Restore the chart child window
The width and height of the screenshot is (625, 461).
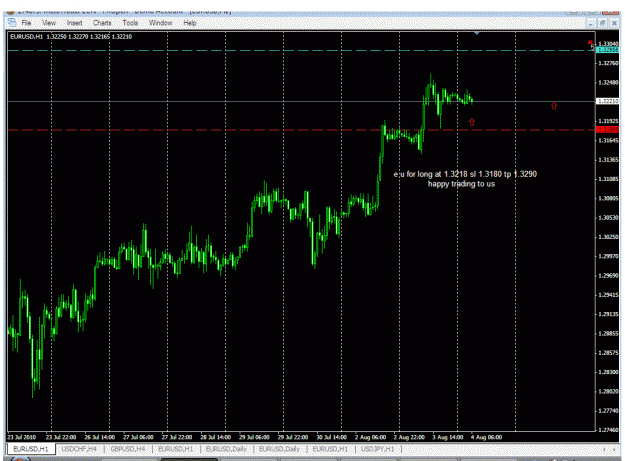pos(602,24)
